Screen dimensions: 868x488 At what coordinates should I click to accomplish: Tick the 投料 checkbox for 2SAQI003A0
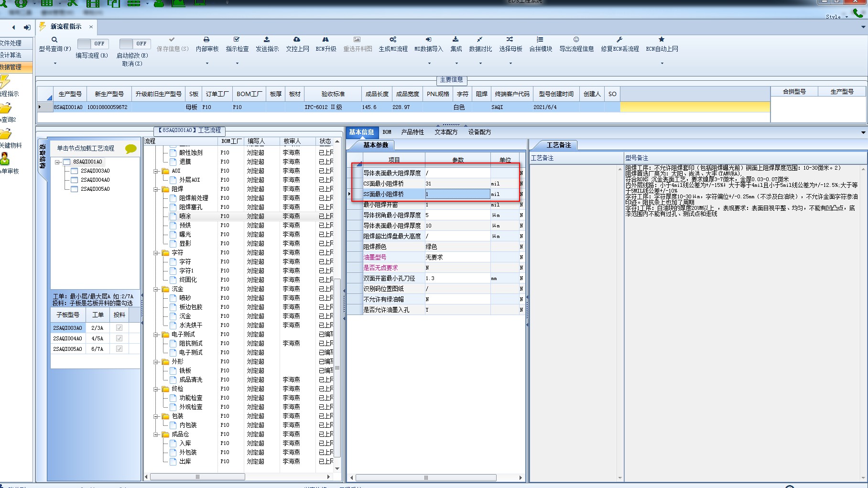pyautogui.click(x=119, y=328)
